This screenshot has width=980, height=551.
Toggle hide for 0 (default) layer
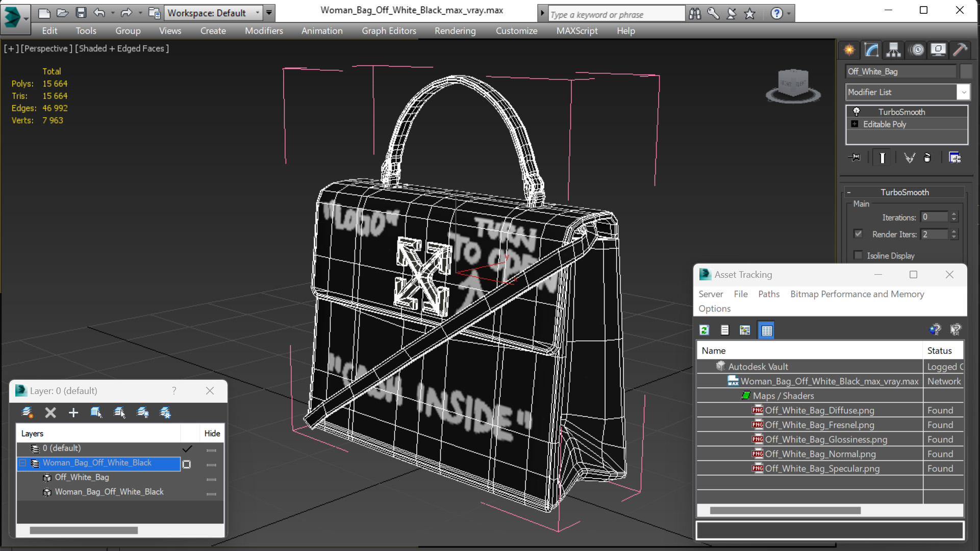[211, 450]
